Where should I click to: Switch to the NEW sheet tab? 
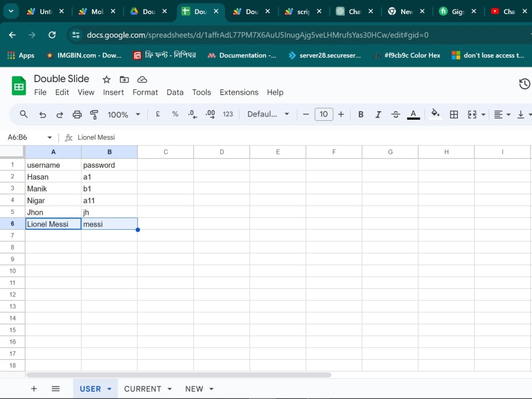194,389
